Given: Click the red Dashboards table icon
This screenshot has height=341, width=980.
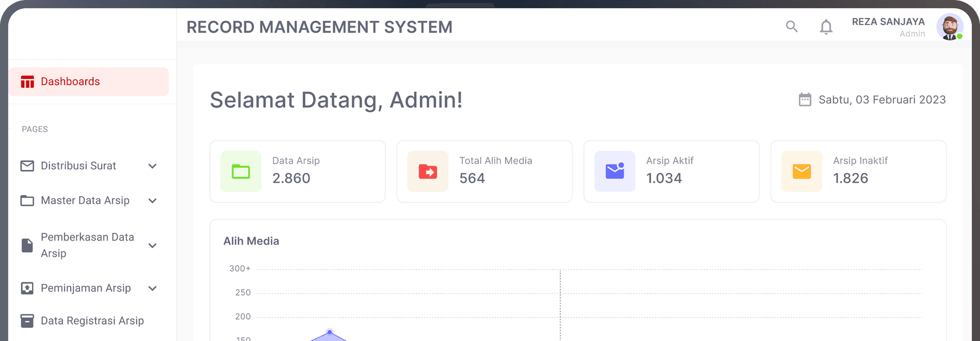Looking at the screenshot, I should pos(28,82).
